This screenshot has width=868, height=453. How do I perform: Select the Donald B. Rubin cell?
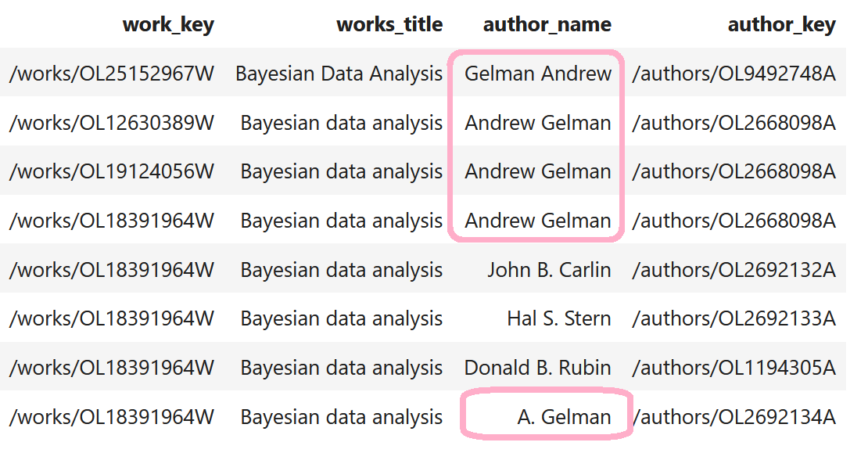pyautogui.click(x=537, y=368)
